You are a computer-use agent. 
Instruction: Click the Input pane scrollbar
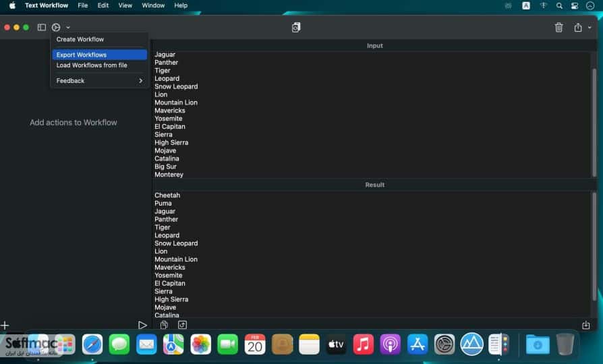click(x=594, y=123)
